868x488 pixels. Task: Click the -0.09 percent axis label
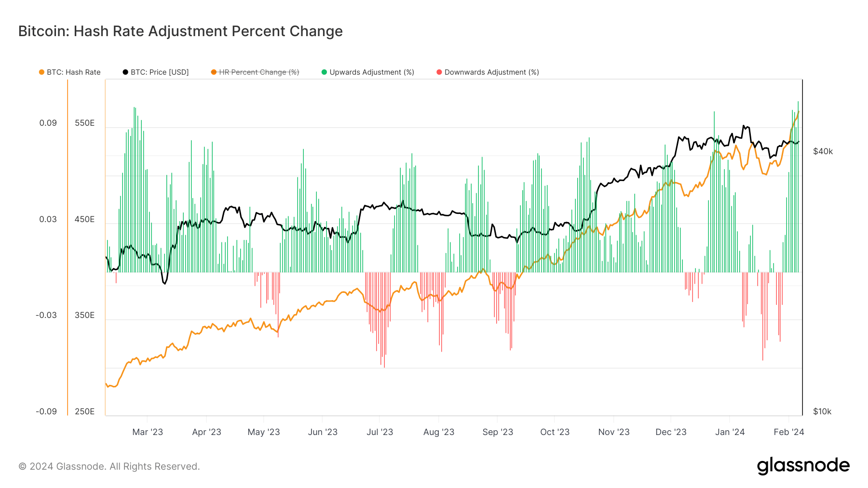click(x=46, y=411)
